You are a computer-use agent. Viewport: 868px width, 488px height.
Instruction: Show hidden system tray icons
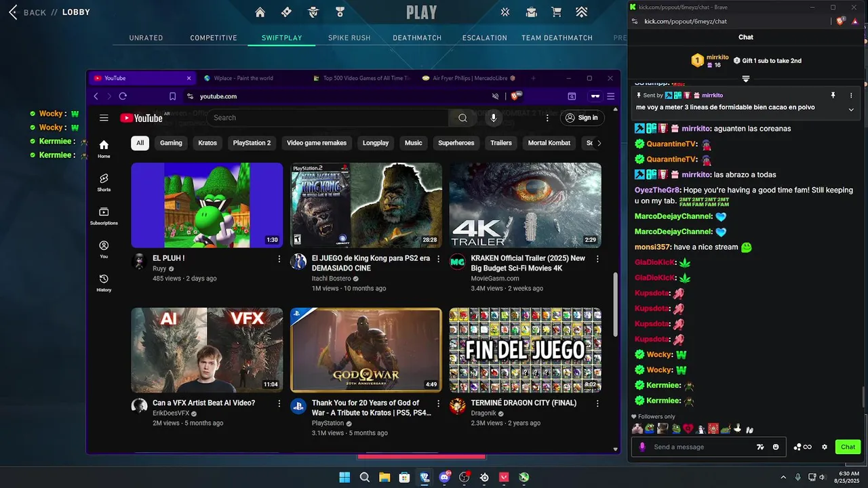pos(783,477)
